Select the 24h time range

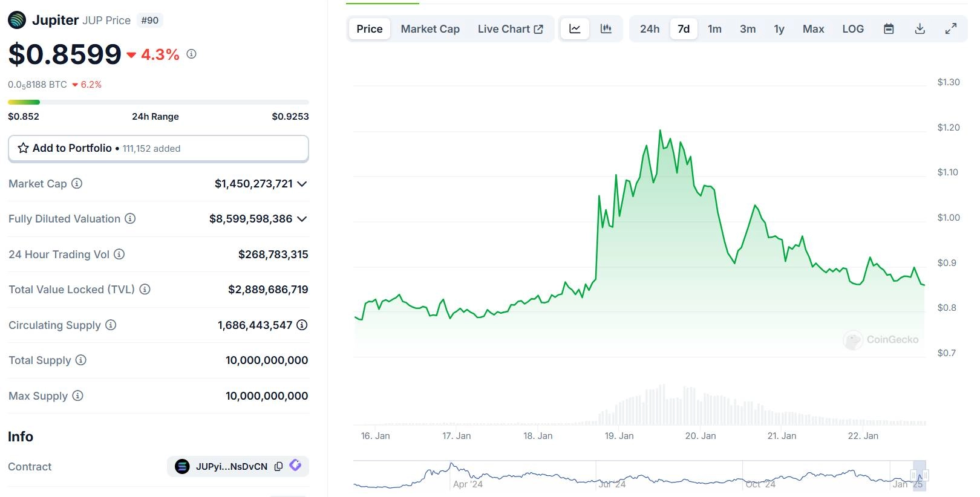click(x=649, y=29)
